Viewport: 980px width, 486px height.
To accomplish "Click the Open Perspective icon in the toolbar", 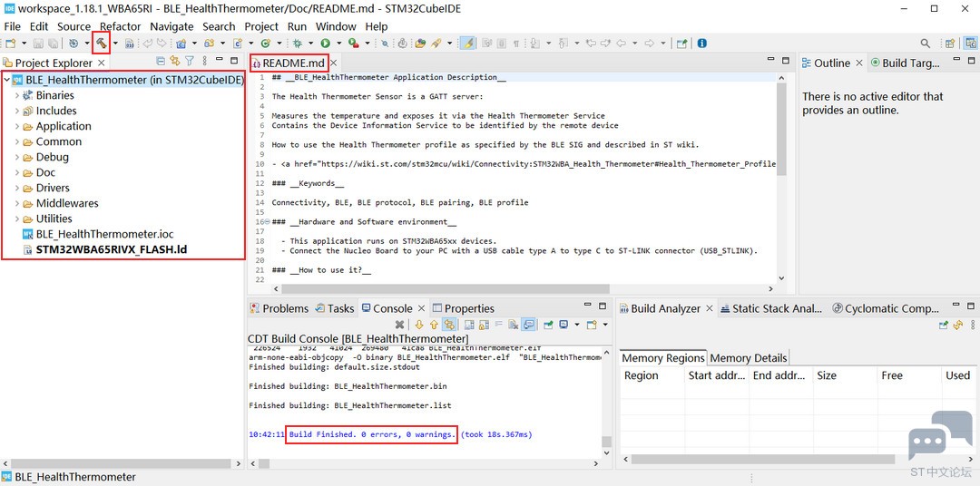I will (950, 44).
